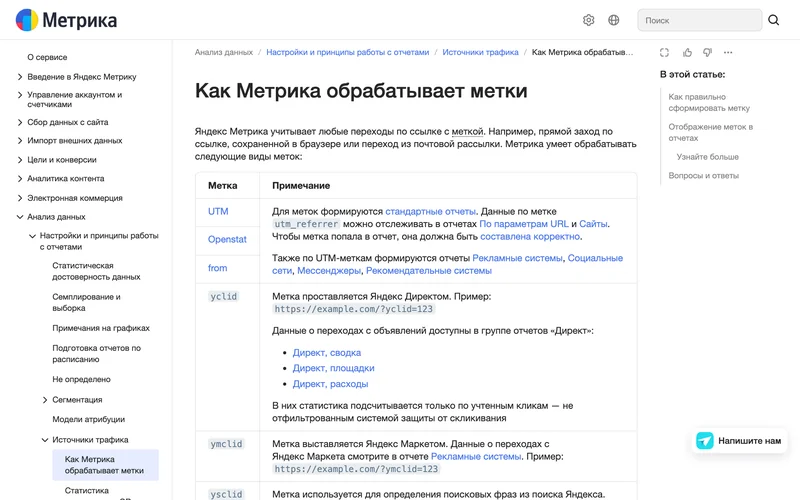Expand Цели и конверсии section
Viewport: 800px width, 500px height.
pyautogui.click(x=20, y=160)
